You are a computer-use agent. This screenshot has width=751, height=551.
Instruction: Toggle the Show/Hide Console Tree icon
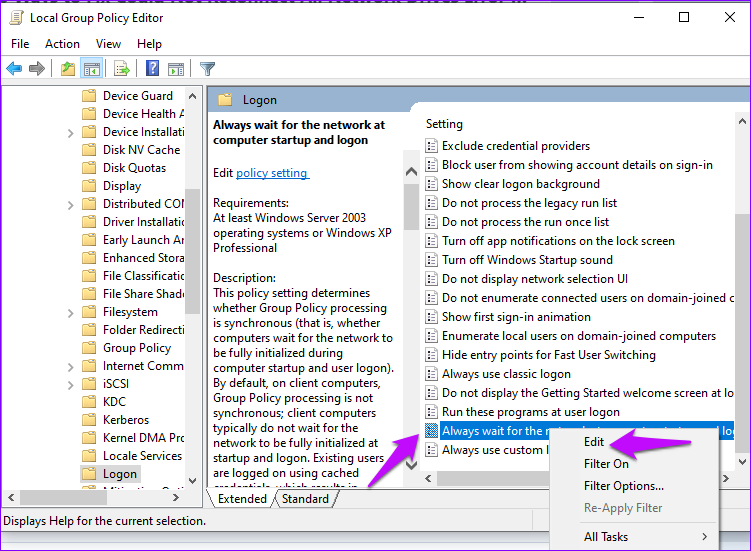(x=91, y=69)
